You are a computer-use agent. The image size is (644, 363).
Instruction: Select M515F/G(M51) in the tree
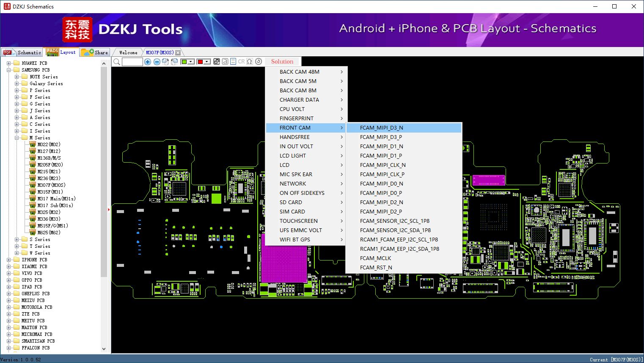pyautogui.click(x=52, y=226)
